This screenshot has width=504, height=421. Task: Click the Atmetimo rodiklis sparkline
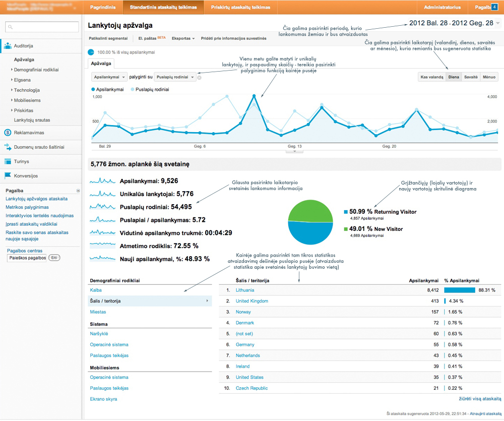[x=102, y=246]
